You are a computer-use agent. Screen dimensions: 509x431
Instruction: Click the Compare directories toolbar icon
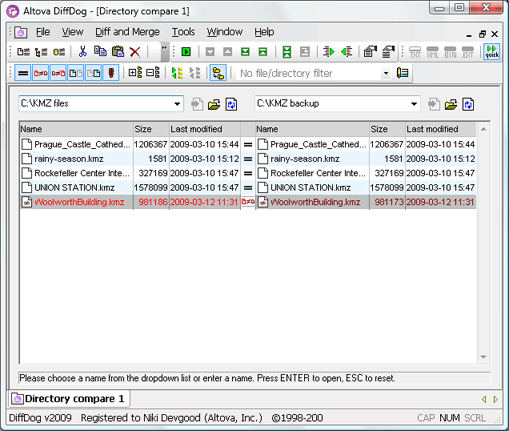pyautogui.click(x=41, y=52)
